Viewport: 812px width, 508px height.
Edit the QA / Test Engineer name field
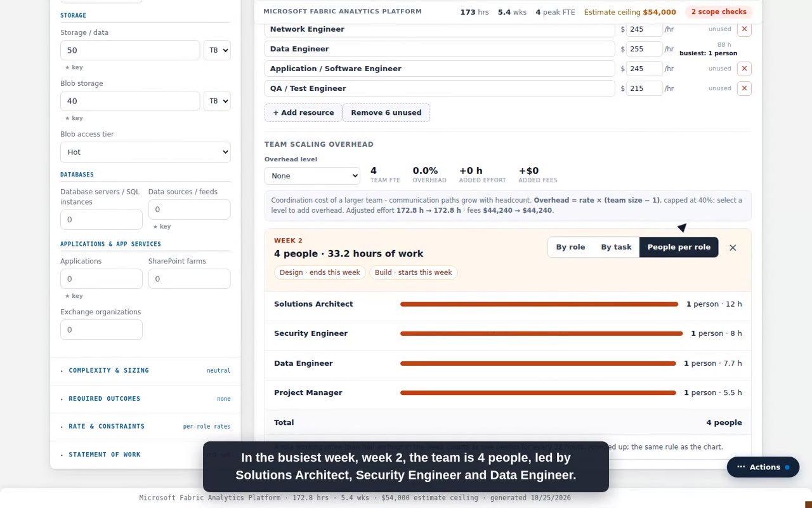tap(440, 88)
